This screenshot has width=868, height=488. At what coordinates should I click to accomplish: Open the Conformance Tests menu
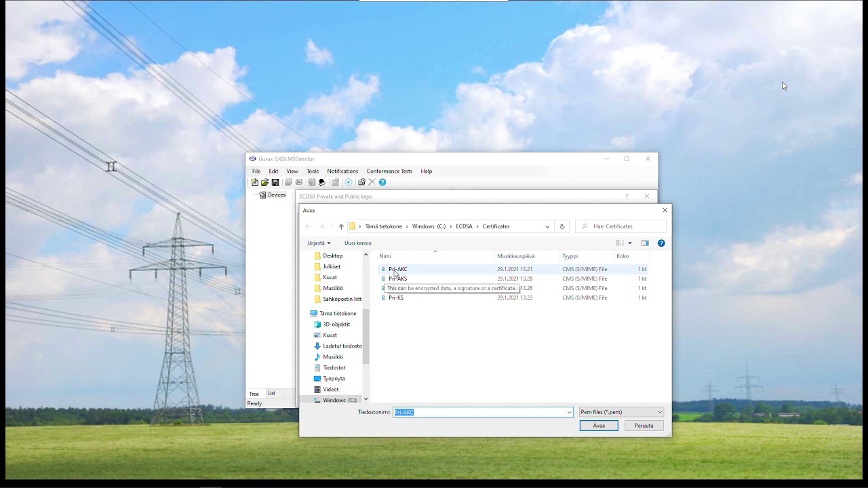(x=389, y=171)
